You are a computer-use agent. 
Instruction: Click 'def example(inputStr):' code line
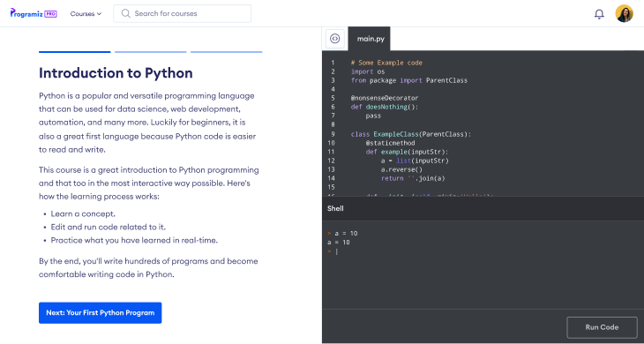(x=407, y=152)
